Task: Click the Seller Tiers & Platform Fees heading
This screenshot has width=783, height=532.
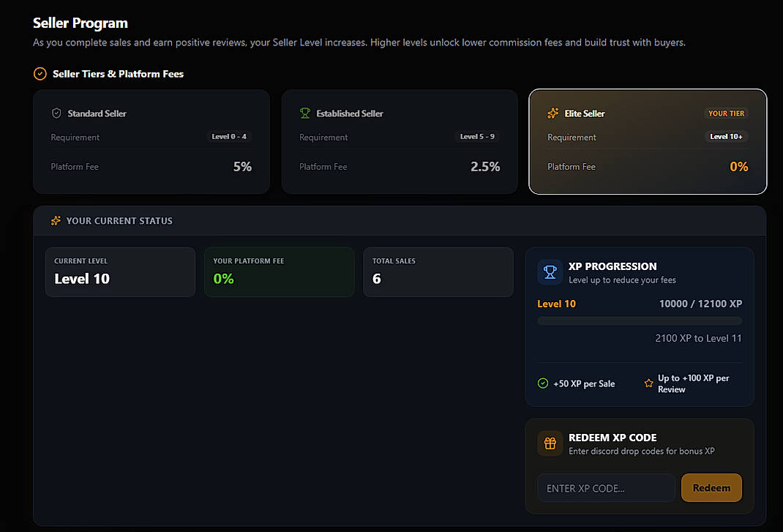Action: click(118, 74)
